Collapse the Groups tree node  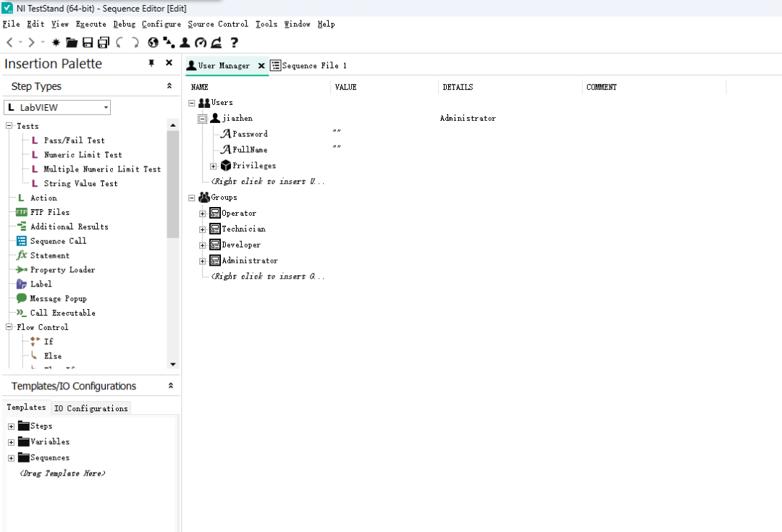(191, 198)
